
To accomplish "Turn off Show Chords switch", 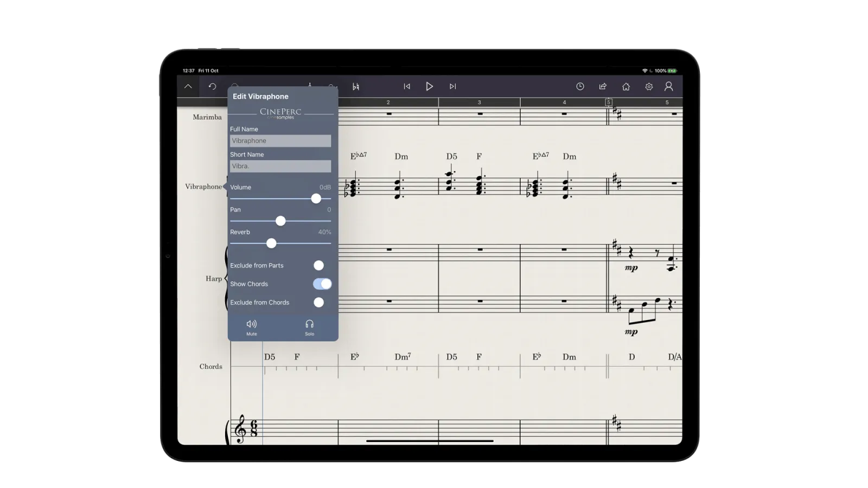I will [x=322, y=284].
